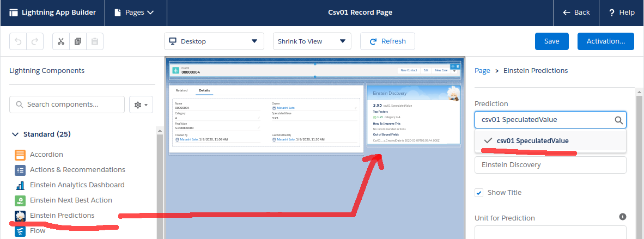Click the Lightning App Builder logo icon
The image size is (644, 239).
click(14, 13)
